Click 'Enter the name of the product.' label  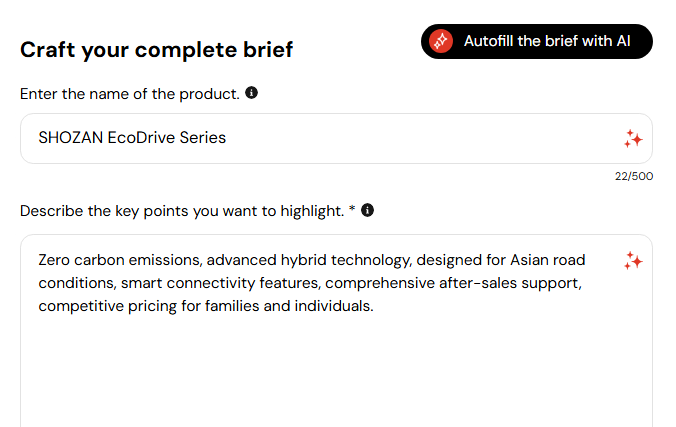[x=130, y=94]
